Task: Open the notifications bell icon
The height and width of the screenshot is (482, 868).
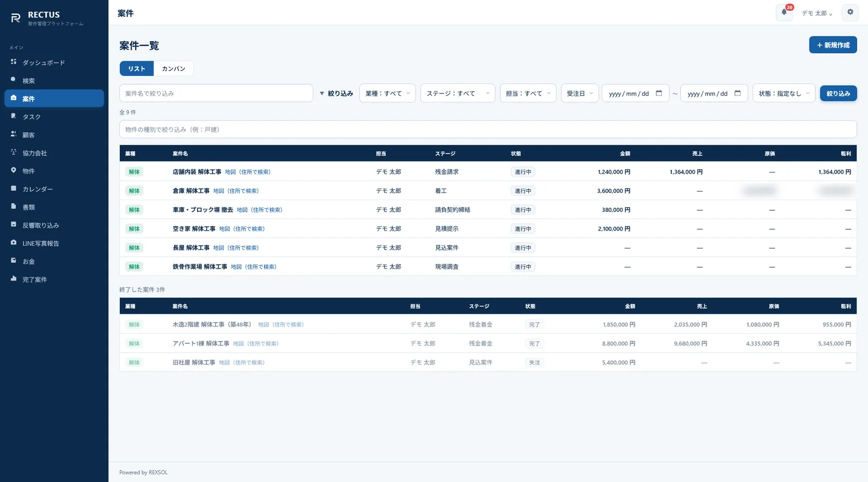Action: coord(784,12)
